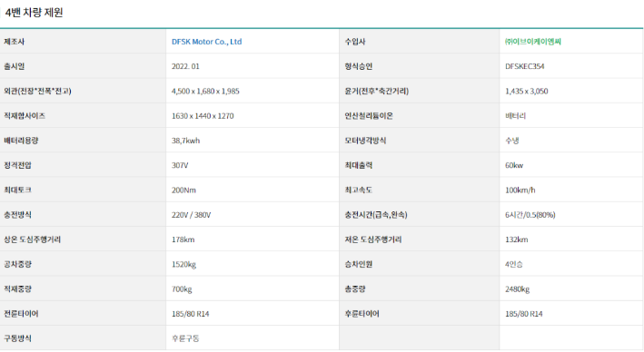Screen dimensions: 644x352
Task: Select the release date value '2022. 01'
Action: pos(185,66)
